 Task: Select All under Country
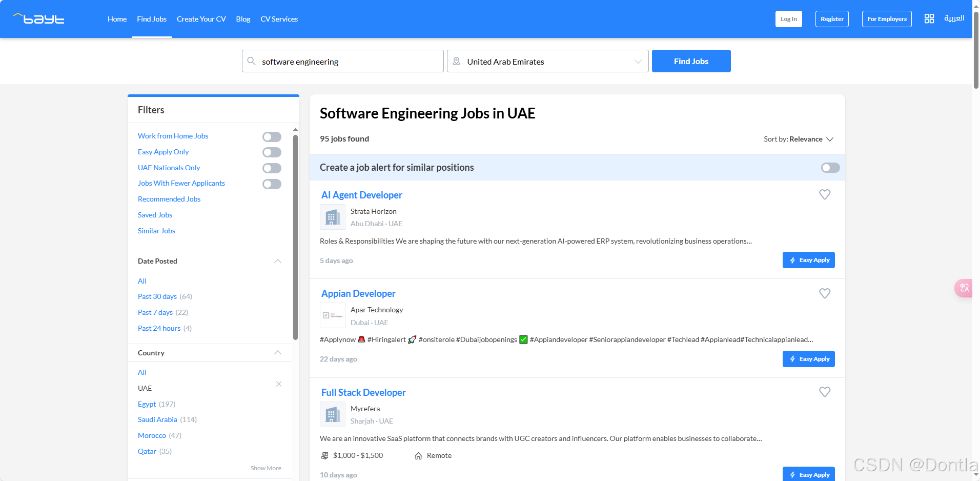point(142,372)
